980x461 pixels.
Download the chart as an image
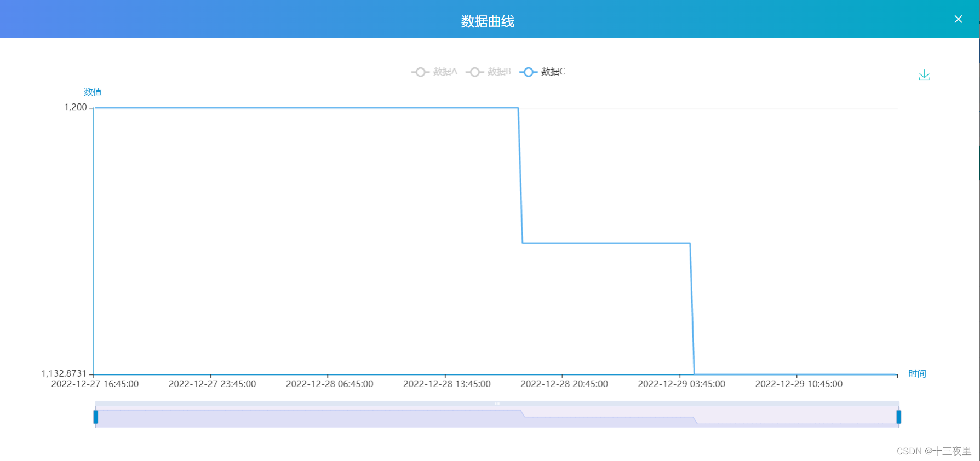(924, 75)
